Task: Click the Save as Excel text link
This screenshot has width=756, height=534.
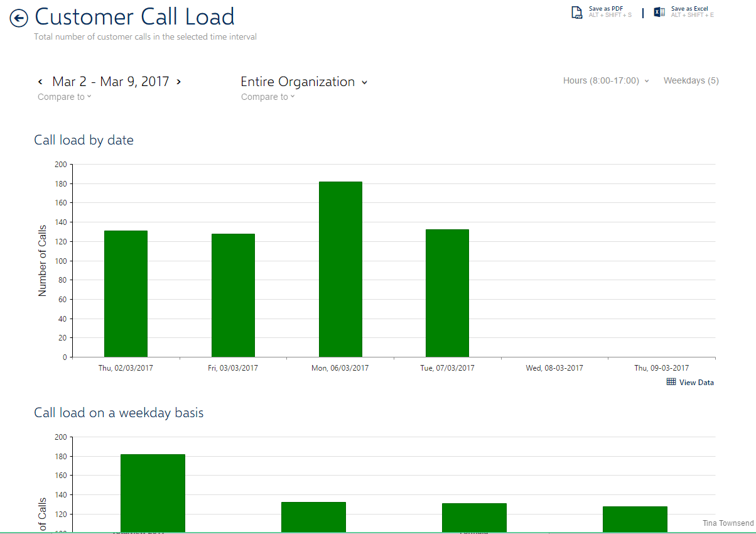Action: point(689,9)
